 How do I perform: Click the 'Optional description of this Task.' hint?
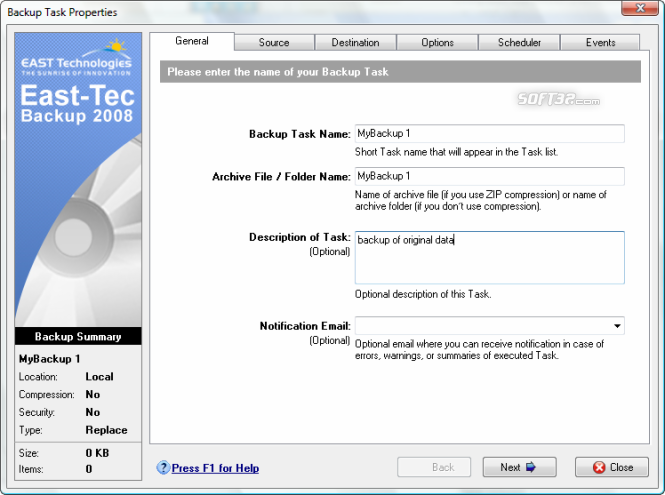coord(423,294)
